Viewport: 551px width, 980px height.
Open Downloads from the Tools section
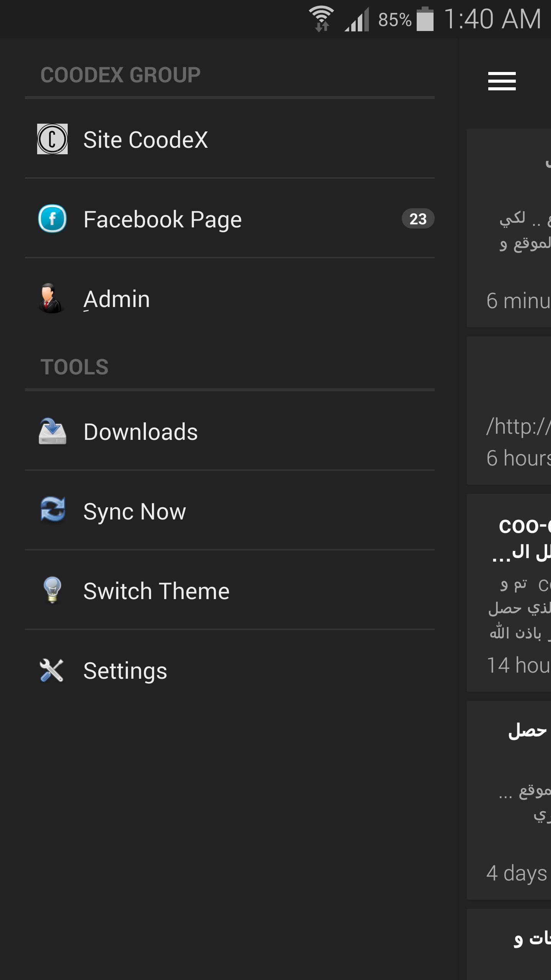140,432
